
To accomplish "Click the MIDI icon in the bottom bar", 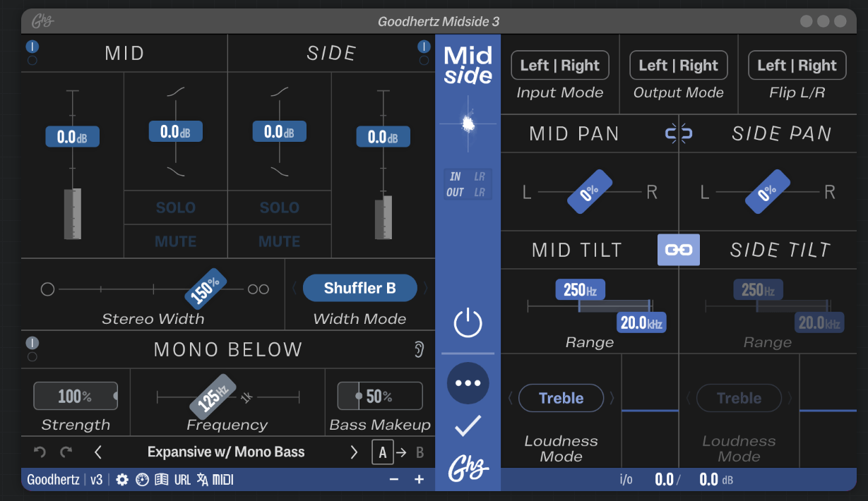I will click(223, 480).
